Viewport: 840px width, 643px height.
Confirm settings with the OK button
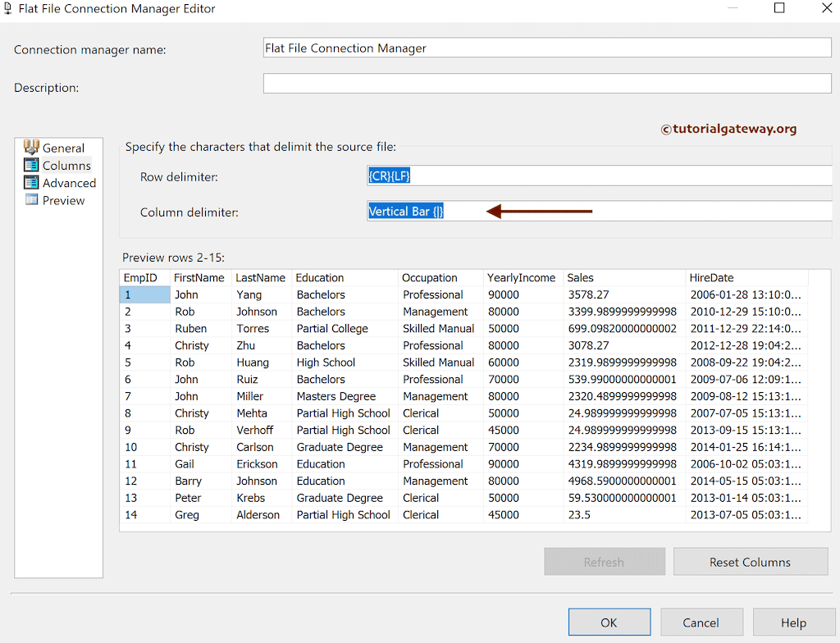pos(609,622)
